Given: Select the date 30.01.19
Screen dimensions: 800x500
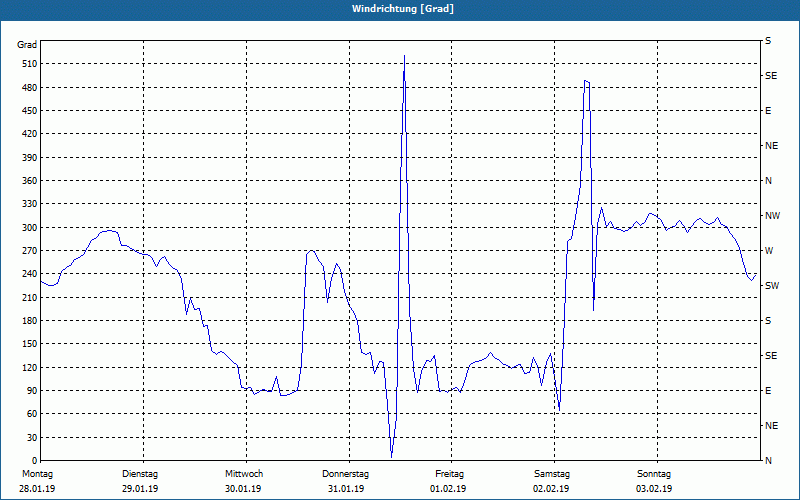Looking at the screenshot, I should point(243,489).
